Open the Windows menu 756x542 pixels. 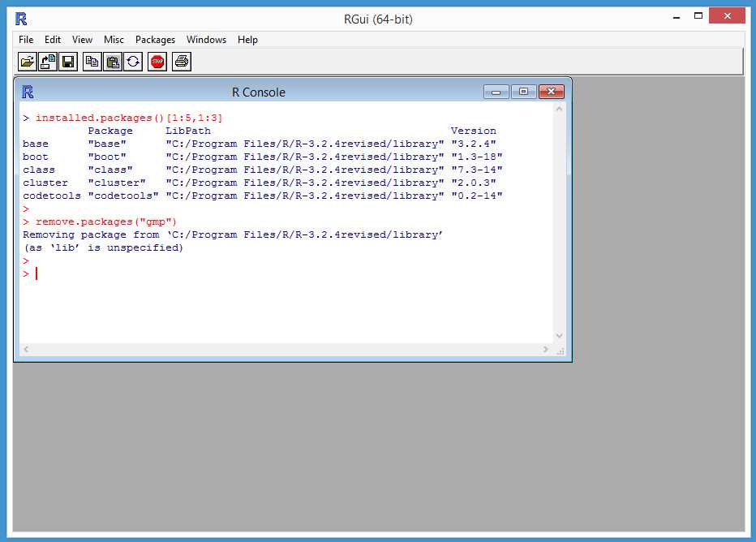(206, 40)
